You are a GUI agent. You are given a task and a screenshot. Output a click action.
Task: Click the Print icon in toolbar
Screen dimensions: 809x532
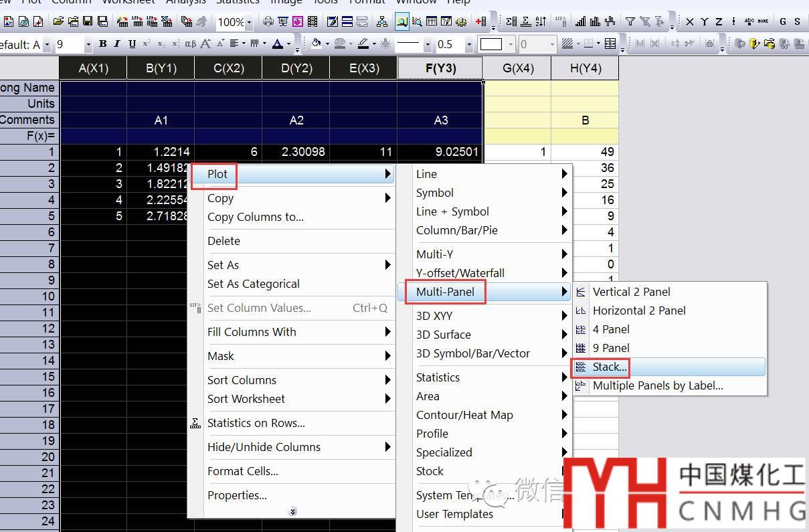click(x=268, y=22)
